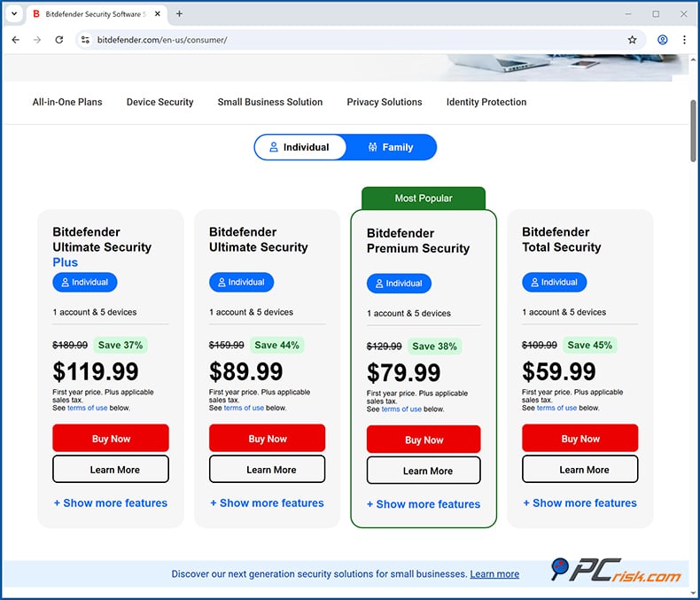This screenshot has height=600, width=700.
Task: Click Individual badge on Premium Security card
Action: [x=399, y=284]
